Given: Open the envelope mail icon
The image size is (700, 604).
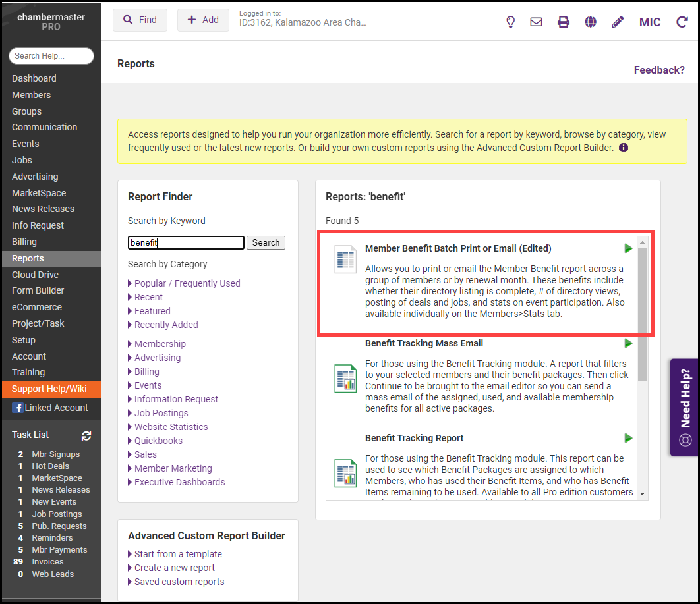Looking at the screenshot, I should tap(536, 22).
